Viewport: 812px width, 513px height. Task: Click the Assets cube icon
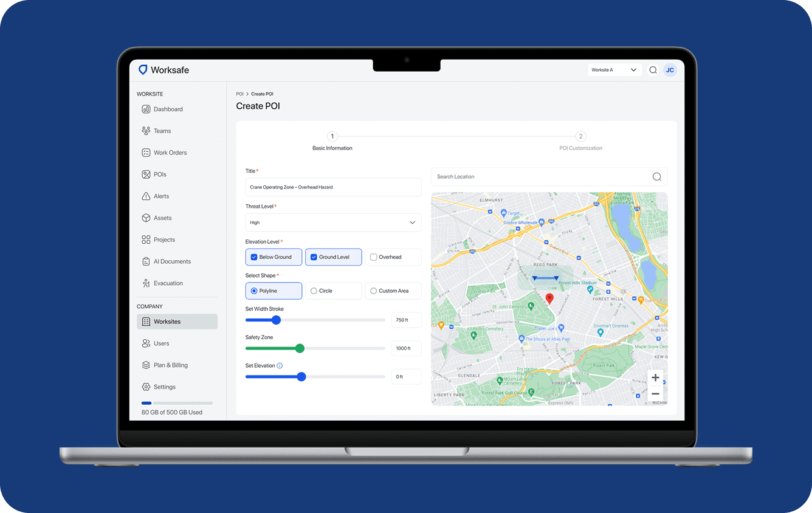click(146, 218)
